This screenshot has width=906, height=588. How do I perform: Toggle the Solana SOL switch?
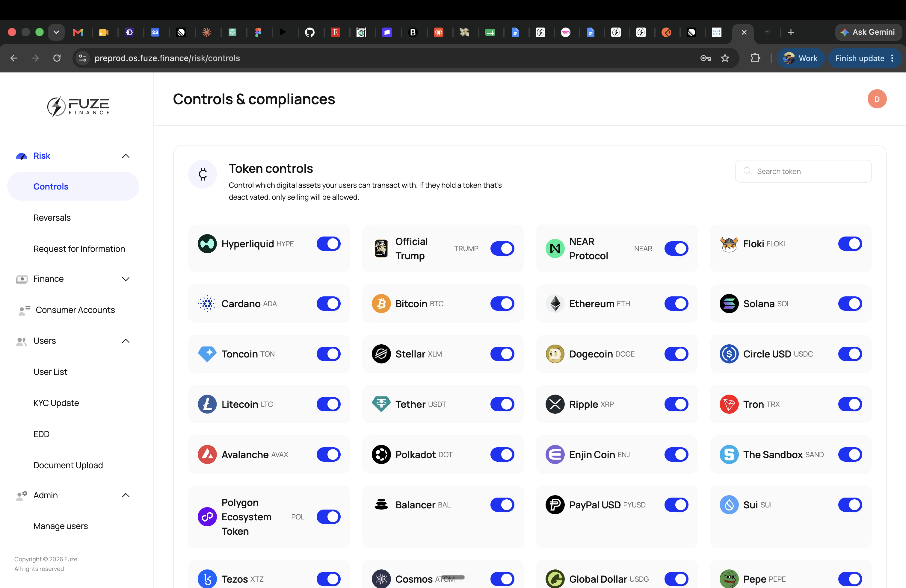click(850, 304)
